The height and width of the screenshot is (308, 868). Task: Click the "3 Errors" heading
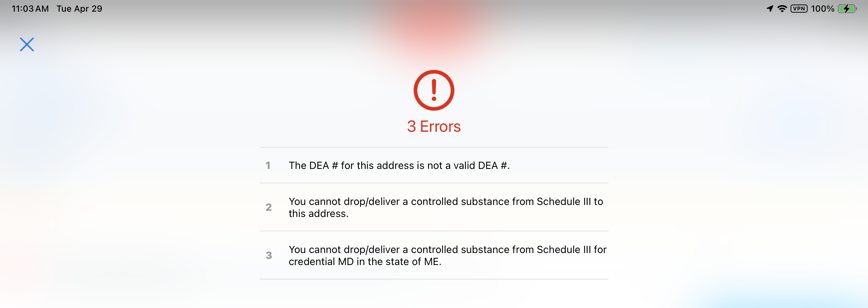tap(434, 127)
